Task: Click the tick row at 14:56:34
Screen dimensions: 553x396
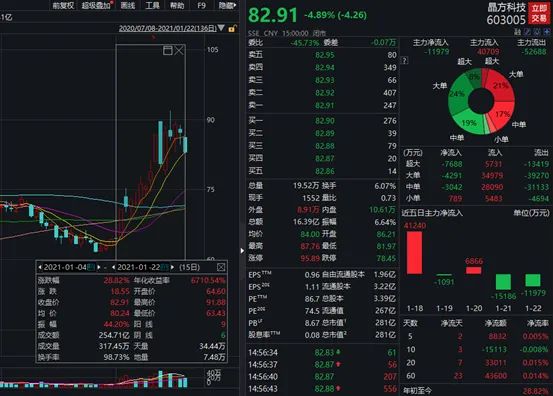Action: [322, 352]
